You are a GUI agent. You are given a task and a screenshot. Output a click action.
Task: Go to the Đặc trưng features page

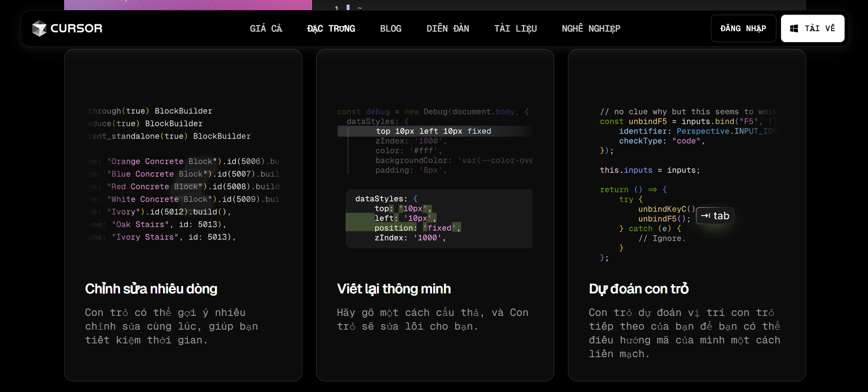pos(331,28)
